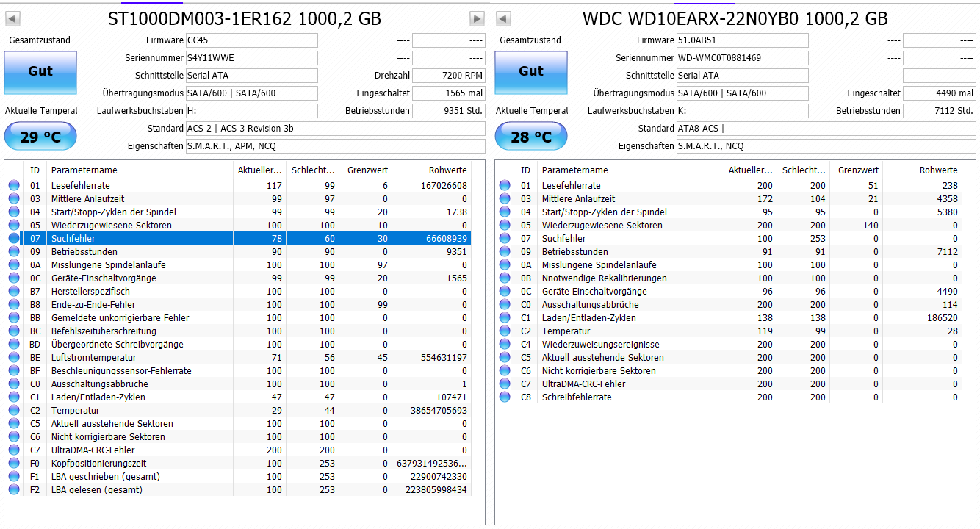Click status orb for Luftstromtemperatur row
980x529 pixels.
[x=14, y=358]
